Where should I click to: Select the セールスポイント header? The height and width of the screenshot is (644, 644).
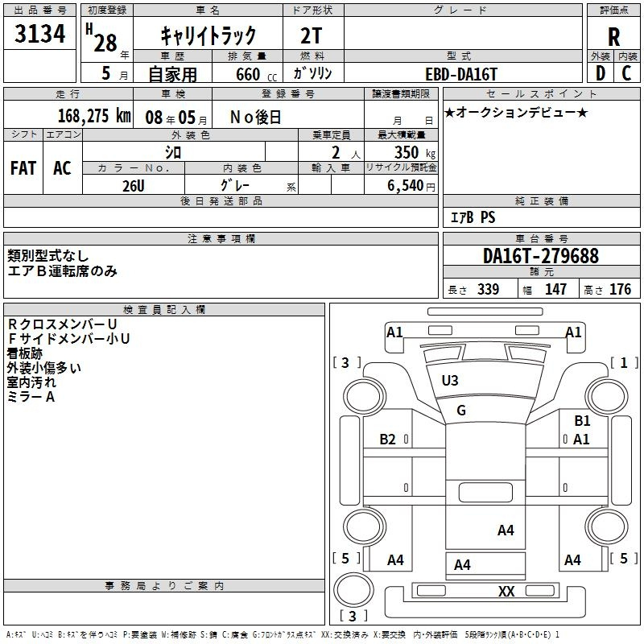coord(541,93)
